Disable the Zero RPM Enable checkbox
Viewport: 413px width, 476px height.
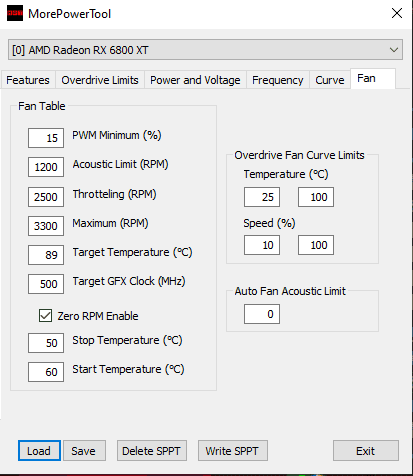coord(45,316)
